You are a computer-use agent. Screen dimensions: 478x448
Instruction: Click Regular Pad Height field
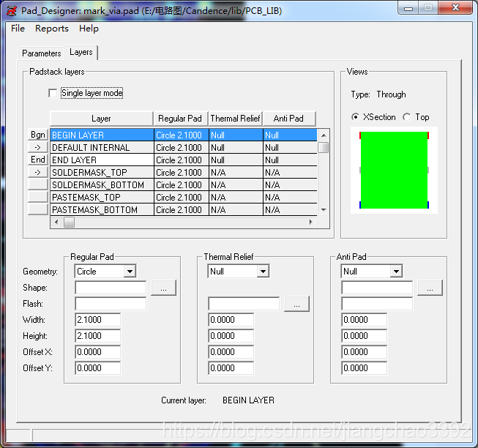[97, 336]
